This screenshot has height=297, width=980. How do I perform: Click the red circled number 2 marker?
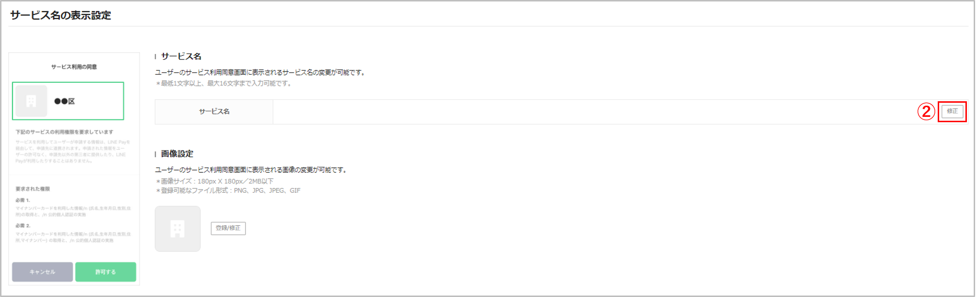(926, 111)
